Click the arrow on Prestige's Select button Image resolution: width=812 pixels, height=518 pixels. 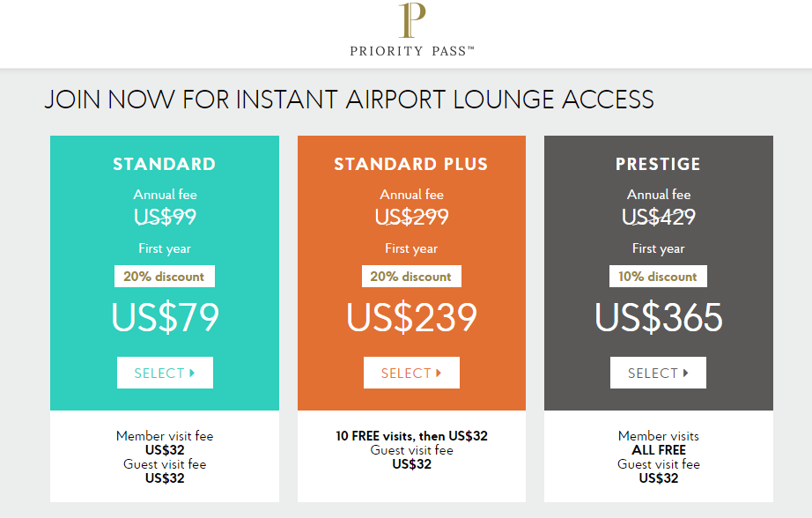click(x=686, y=373)
